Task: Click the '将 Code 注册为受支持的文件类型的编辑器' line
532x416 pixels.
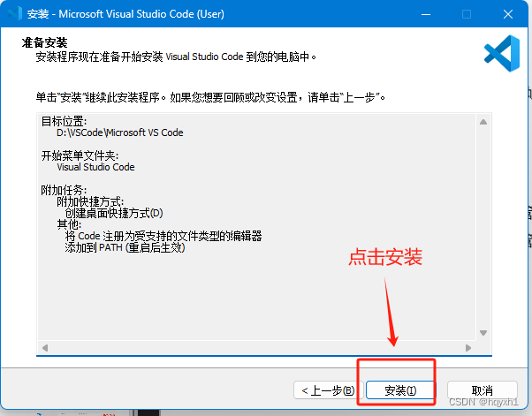Action: pyautogui.click(x=163, y=237)
